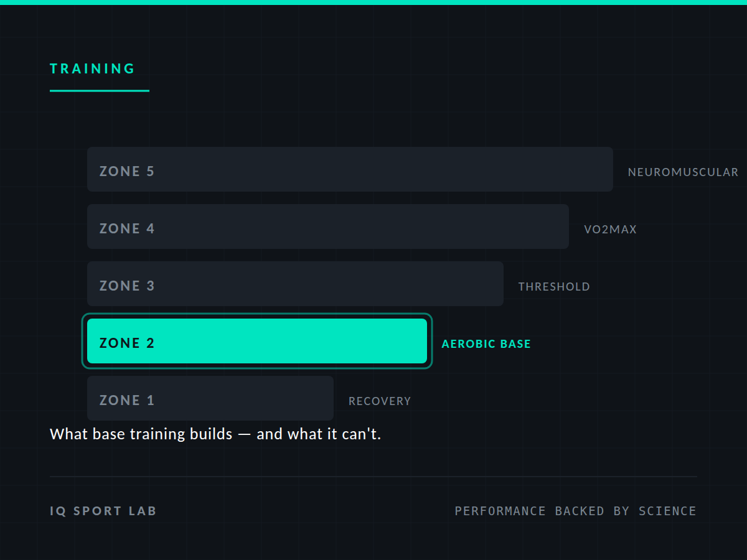
Task: Select the Zone 4 bar
Action: 327,226
